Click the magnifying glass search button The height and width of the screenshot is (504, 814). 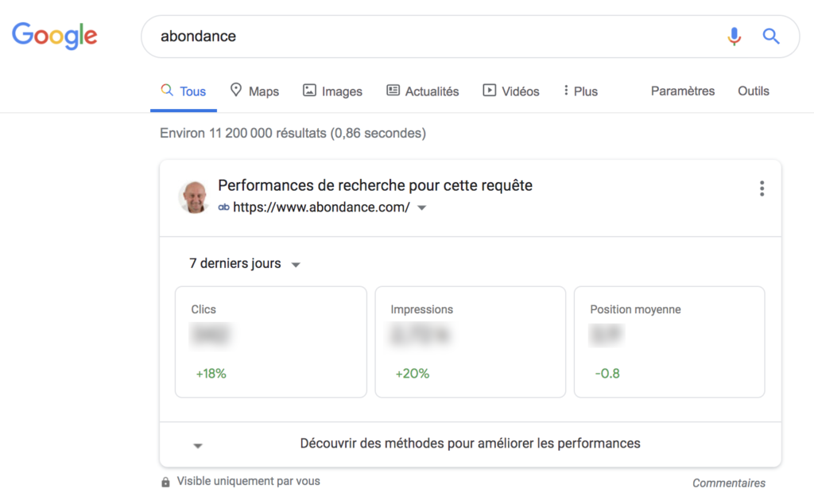(x=771, y=37)
